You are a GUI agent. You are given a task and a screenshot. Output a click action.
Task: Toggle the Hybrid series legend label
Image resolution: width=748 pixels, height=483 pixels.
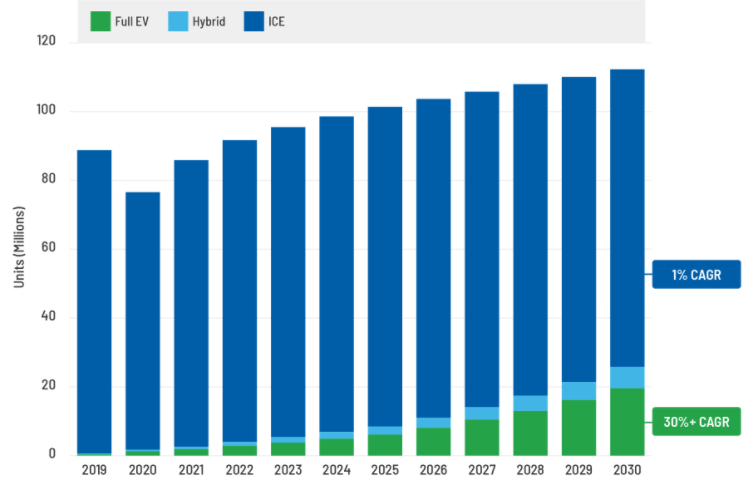pos(211,21)
